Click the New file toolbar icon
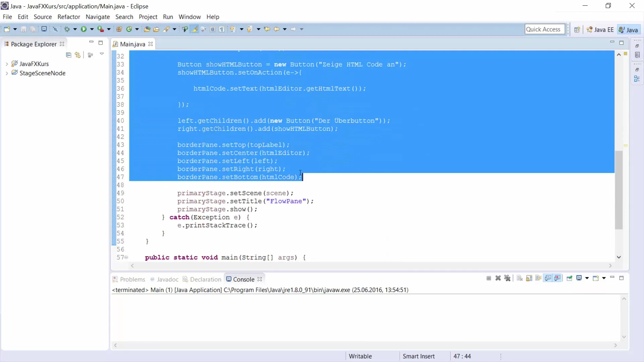The height and width of the screenshot is (362, 644). coord(7,29)
